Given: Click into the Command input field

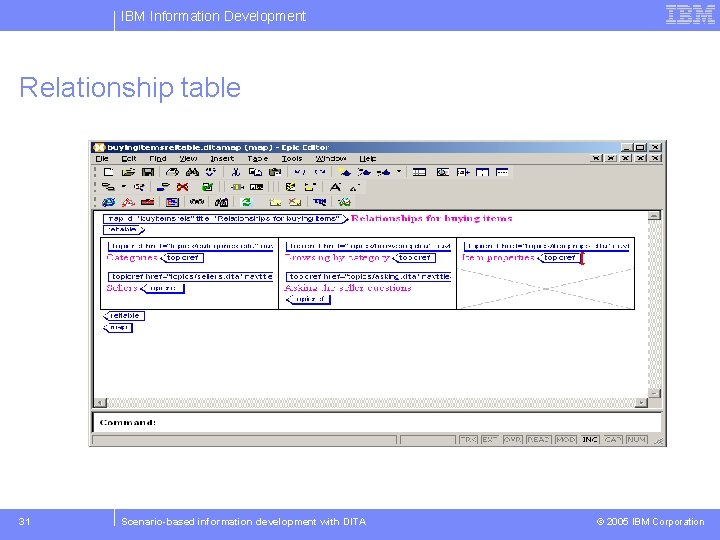Looking at the screenshot, I should [x=377, y=422].
